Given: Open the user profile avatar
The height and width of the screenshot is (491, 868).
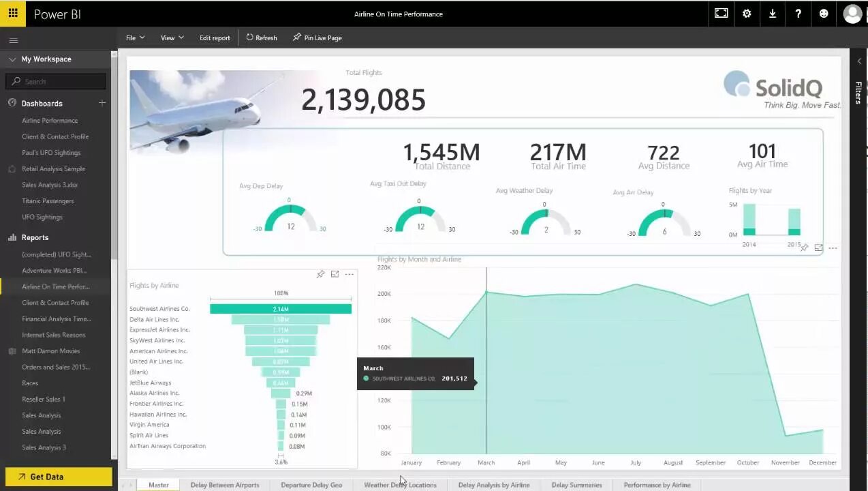Looking at the screenshot, I should click(x=852, y=14).
